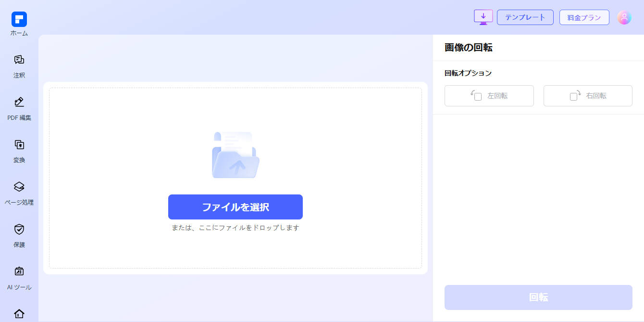Open the 変換 convert tool

pos(19,151)
